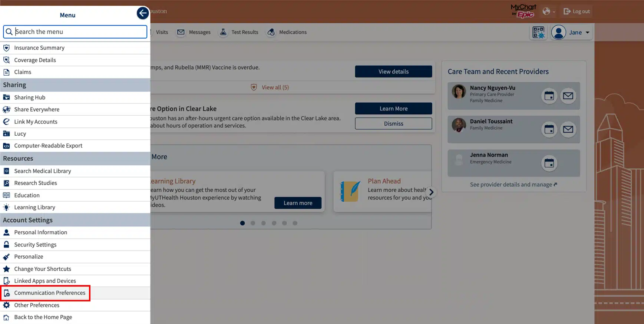
Task: Choose Sharing Hub from the menu
Action: point(30,97)
